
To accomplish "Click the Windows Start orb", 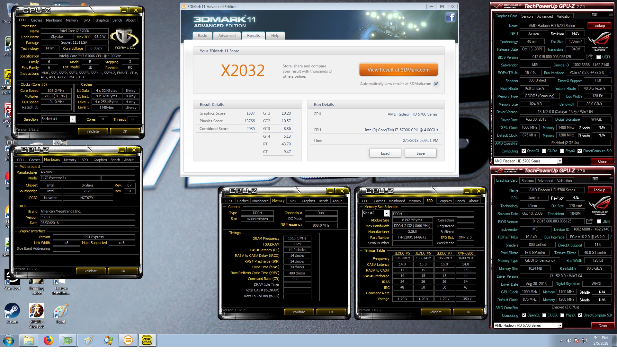I will 9,340.
